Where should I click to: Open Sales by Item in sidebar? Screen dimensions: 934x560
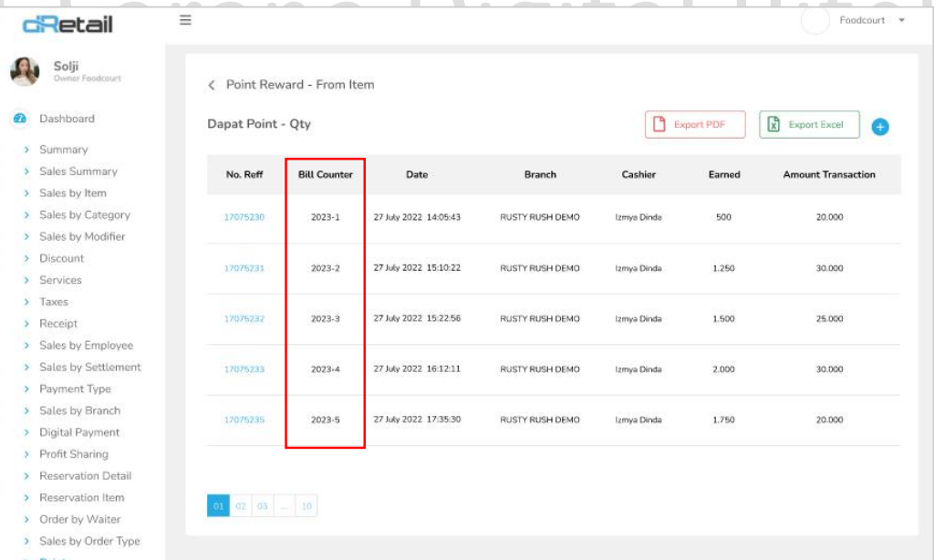coord(72,193)
